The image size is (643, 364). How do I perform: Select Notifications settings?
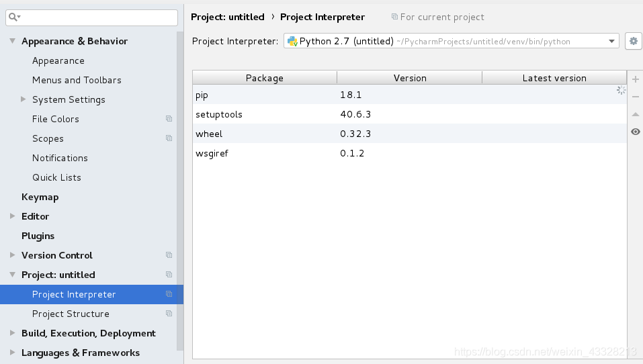click(x=60, y=158)
